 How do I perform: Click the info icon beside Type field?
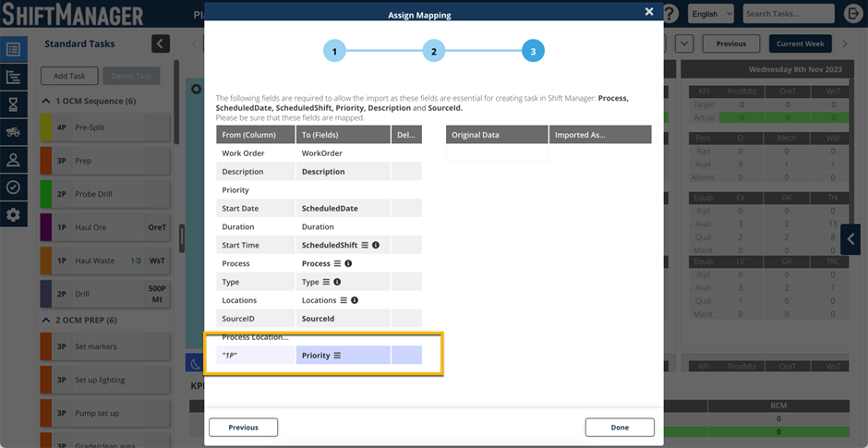[337, 282]
